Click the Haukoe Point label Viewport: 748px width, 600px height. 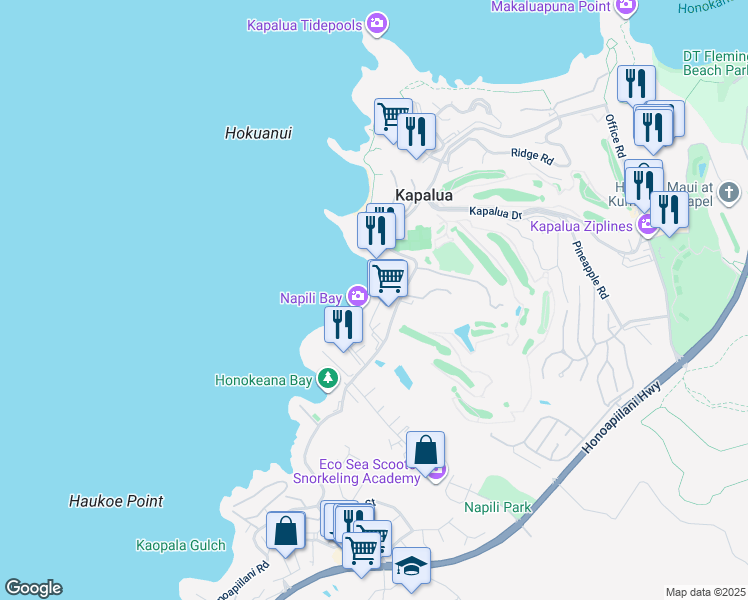click(x=116, y=501)
